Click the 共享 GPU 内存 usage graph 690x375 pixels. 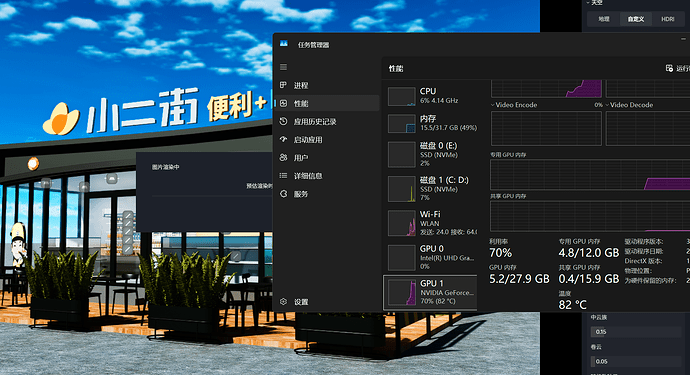click(x=590, y=216)
